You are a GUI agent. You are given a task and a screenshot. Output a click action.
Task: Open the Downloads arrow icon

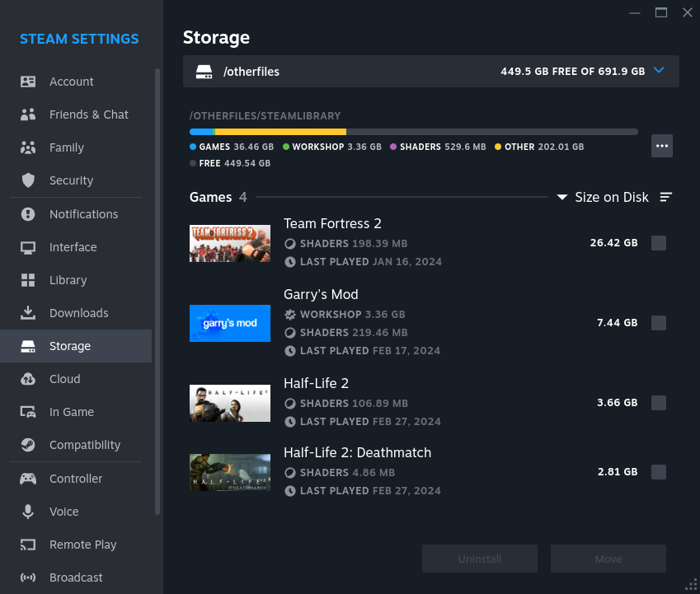click(28, 313)
